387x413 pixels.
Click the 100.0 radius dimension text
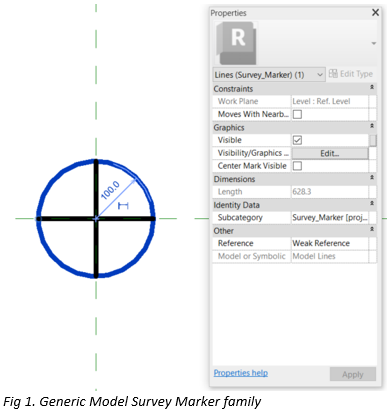click(110, 190)
